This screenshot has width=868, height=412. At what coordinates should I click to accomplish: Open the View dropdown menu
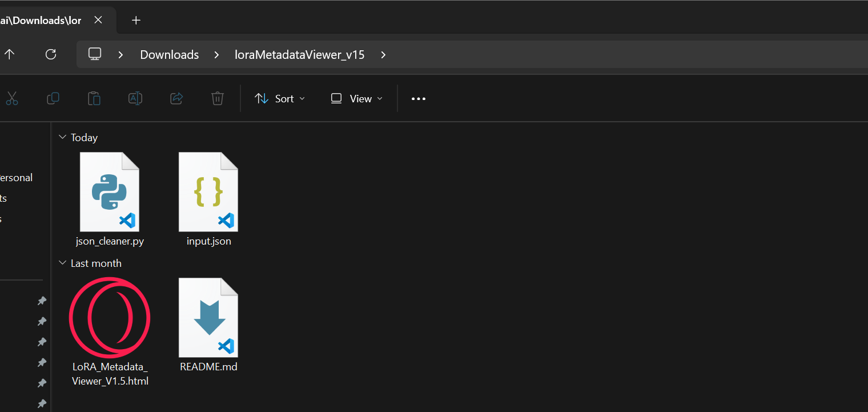[357, 98]
